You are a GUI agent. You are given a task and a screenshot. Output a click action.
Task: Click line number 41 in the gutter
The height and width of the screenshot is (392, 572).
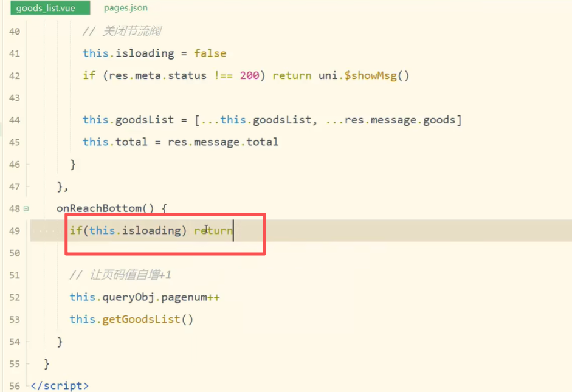point(15,53)
